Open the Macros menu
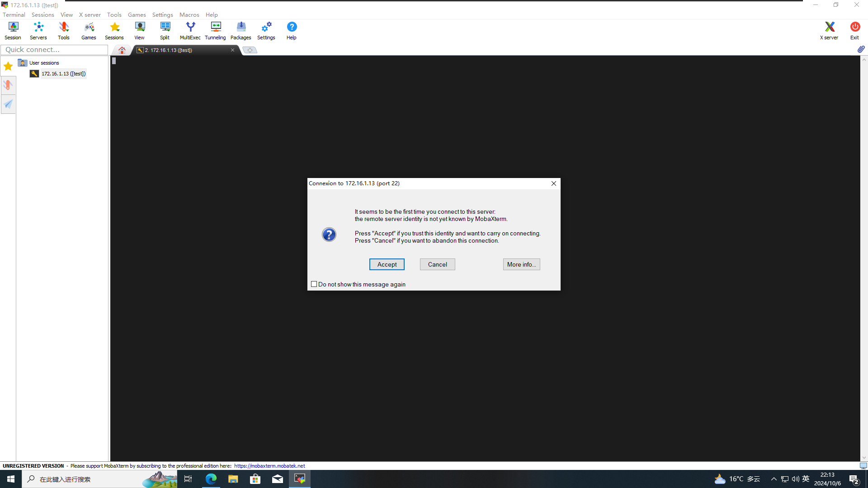This screenshot has width=868, height=488. pos(189,14)
